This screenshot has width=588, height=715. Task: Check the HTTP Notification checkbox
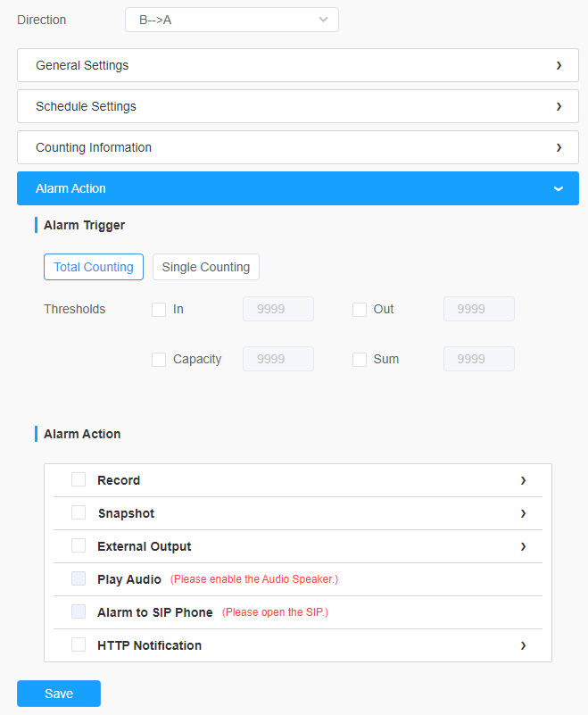tap(79, 644)
